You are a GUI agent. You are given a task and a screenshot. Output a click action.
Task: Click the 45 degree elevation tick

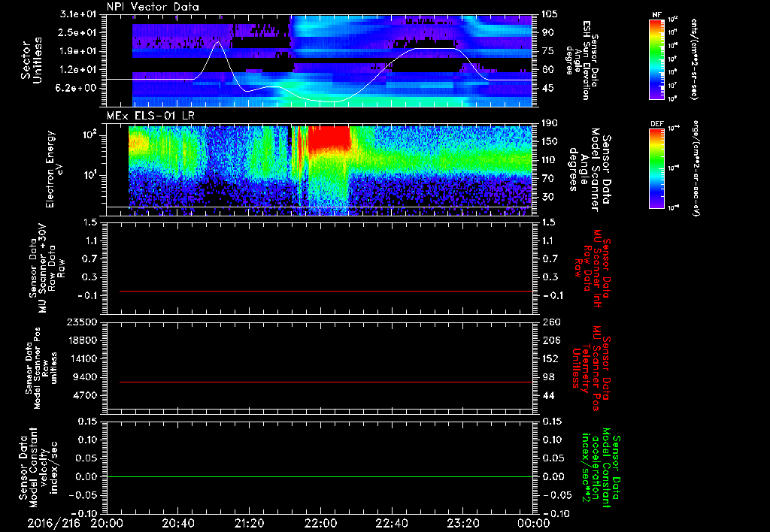pos(548,88)
